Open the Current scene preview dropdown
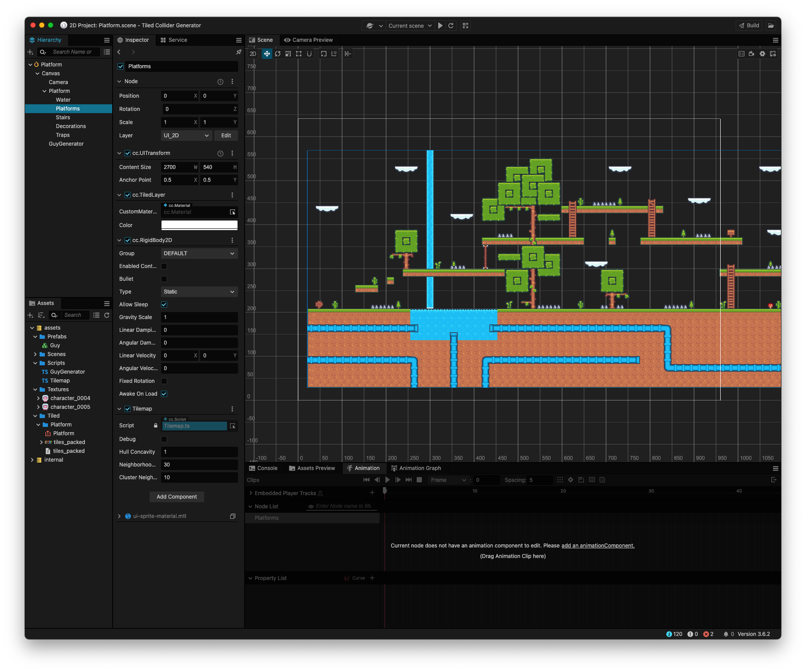The image size is (806, 672). (410, 26)
